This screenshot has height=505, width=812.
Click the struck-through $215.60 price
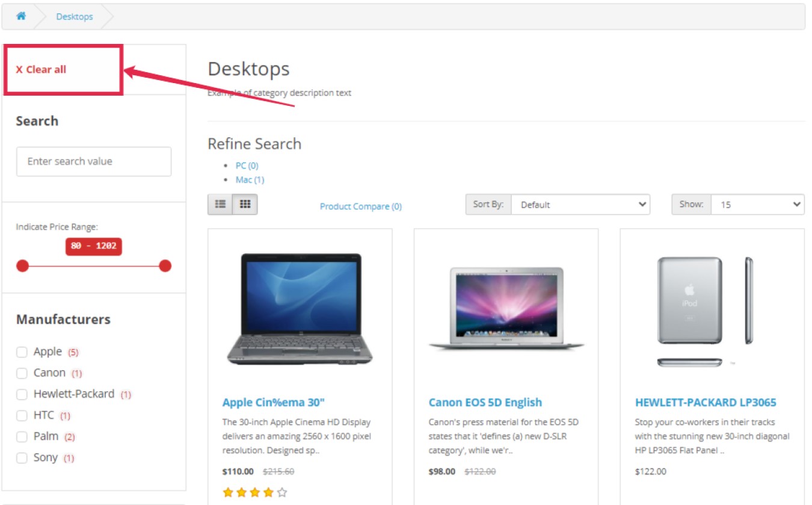click(x=278, y=471)
